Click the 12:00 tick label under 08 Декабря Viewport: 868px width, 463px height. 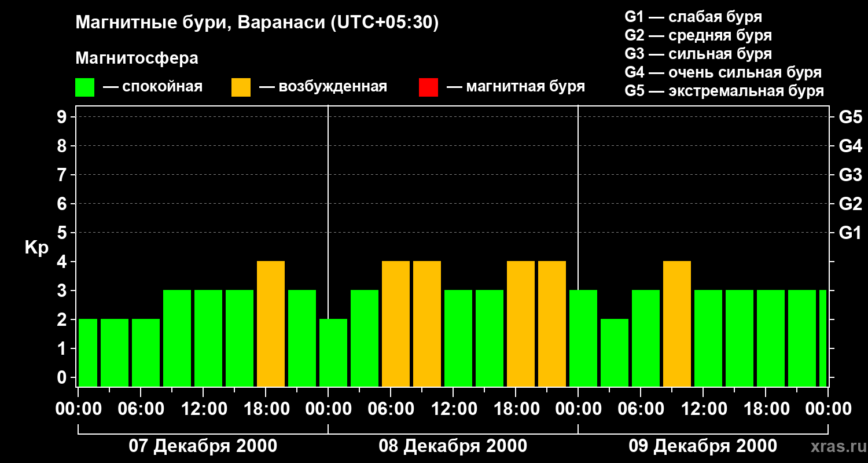[x=453, y=409]
